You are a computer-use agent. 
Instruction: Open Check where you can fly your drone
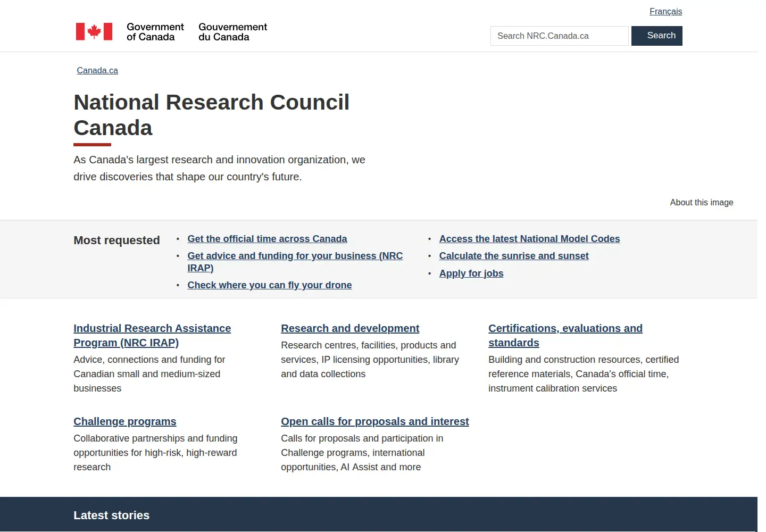click(x=270, y=285)
